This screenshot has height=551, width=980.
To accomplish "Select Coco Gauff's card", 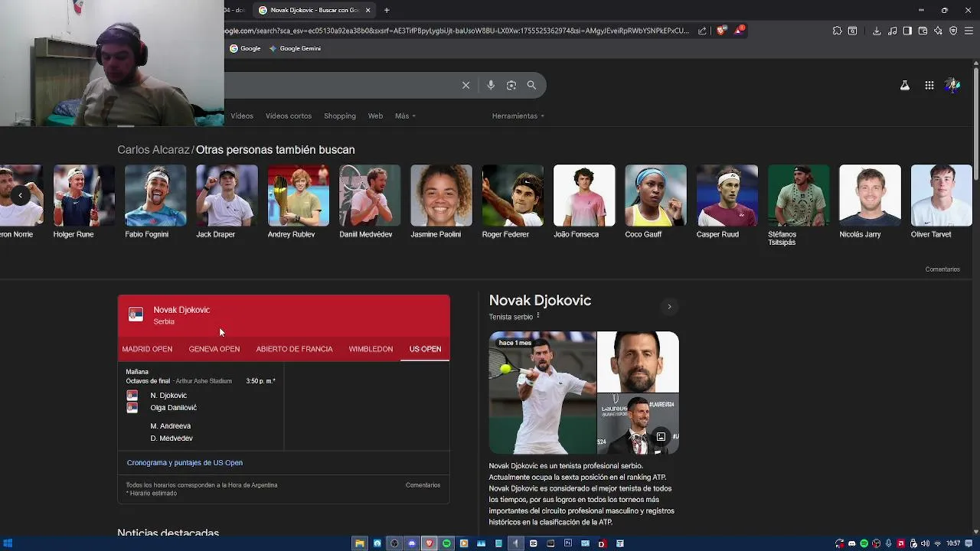I will click(655, 202).
